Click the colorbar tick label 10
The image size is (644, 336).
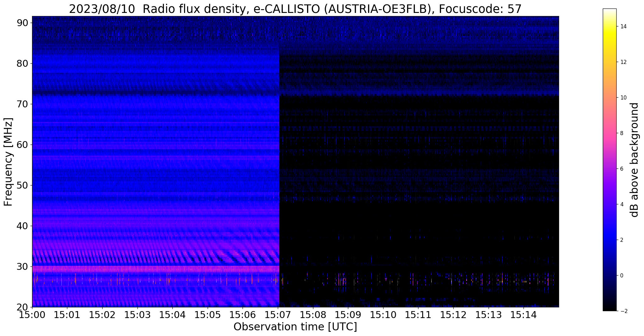click(x=623, y=98)
